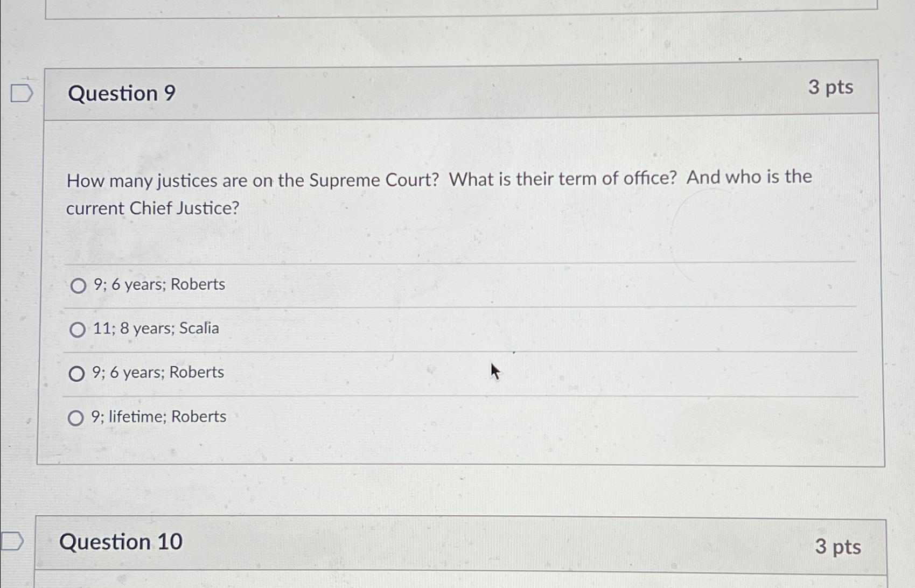Click the '3 pts' label for Question 10
915x588 pixels.
(x=837, y=548)
